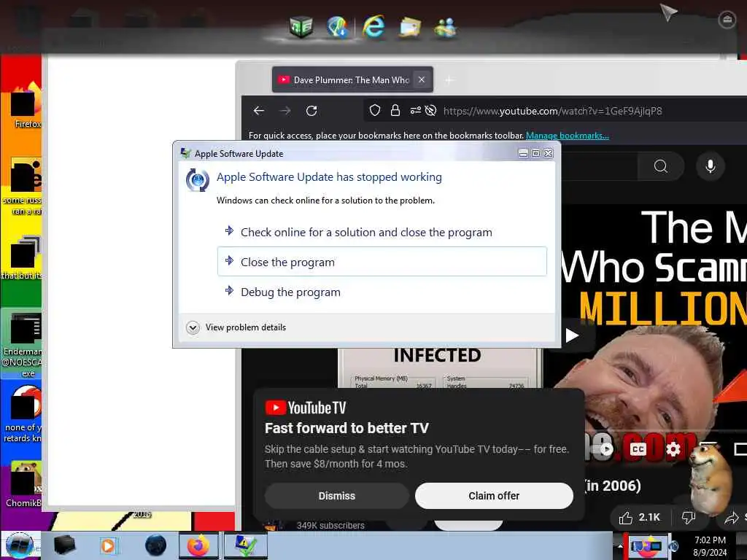Close the Apple Software Update dialog
Screen dimensions: 747x560
549,153
